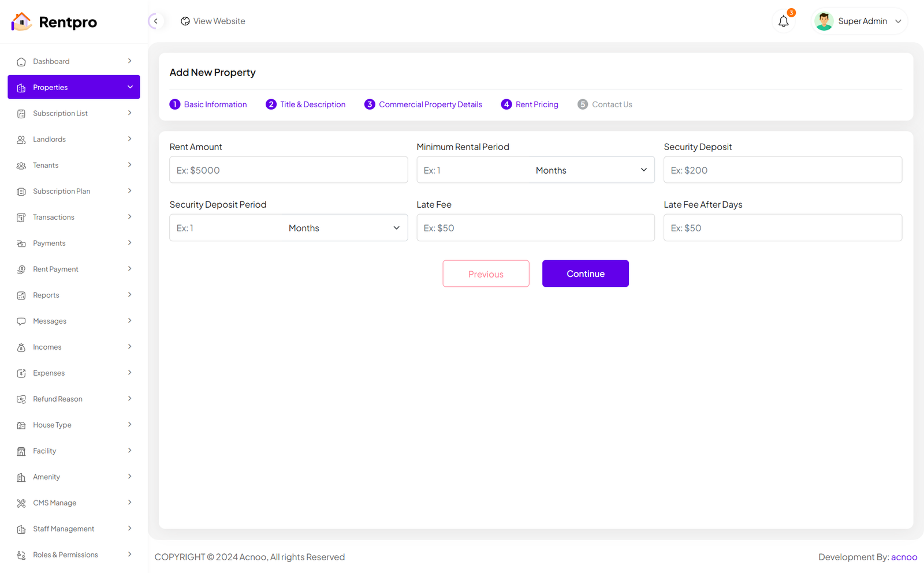Focus the Rent Amount input field
This screenshot has height=573, width=924.
tap(288, 170)
